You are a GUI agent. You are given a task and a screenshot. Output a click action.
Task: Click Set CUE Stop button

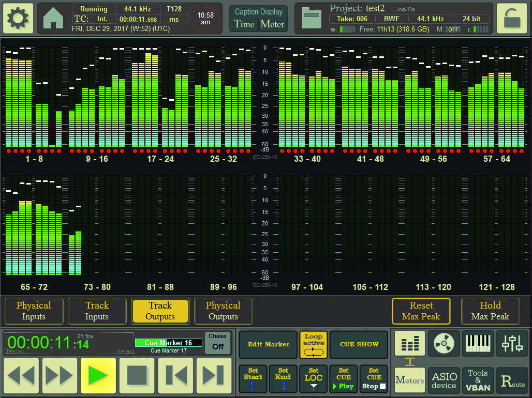click(x=374, y=379)
